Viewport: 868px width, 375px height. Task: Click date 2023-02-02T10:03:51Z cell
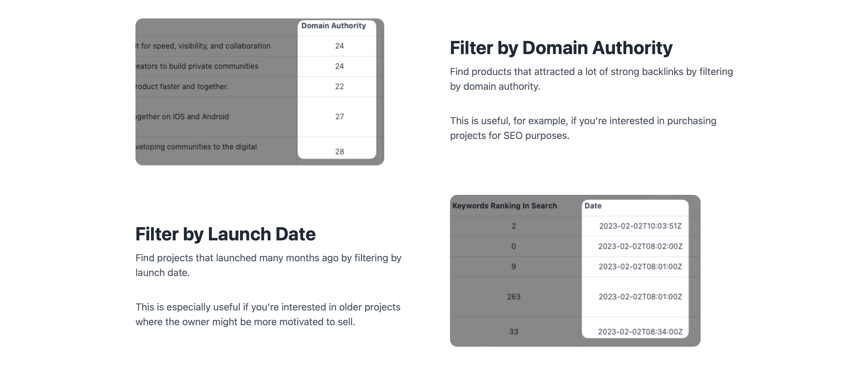(640, 226)
